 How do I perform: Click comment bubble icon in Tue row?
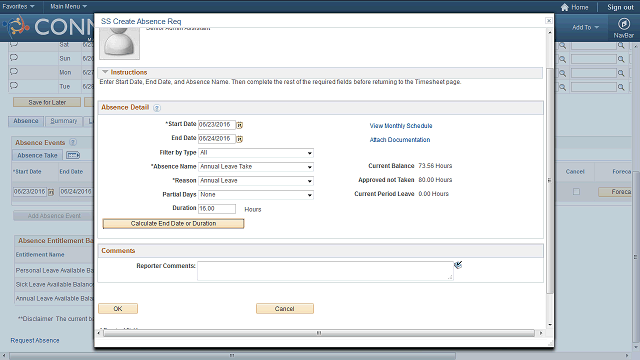click(14, 86)
